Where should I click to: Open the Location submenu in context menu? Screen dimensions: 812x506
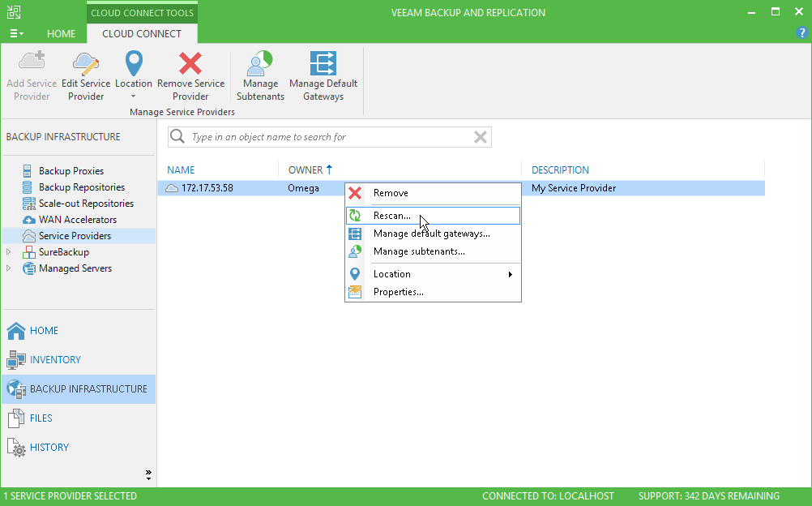(433, 274)
